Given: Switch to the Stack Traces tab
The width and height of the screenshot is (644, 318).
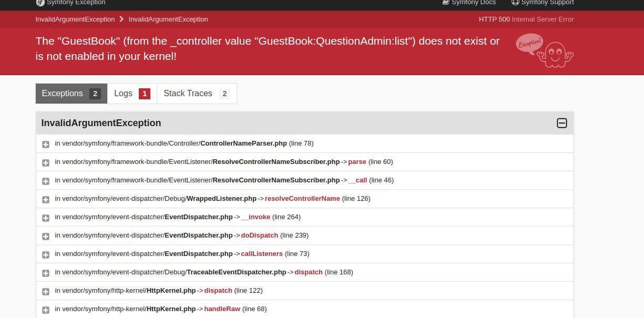Looking at the screenshot, I should [x=197, y=94].
